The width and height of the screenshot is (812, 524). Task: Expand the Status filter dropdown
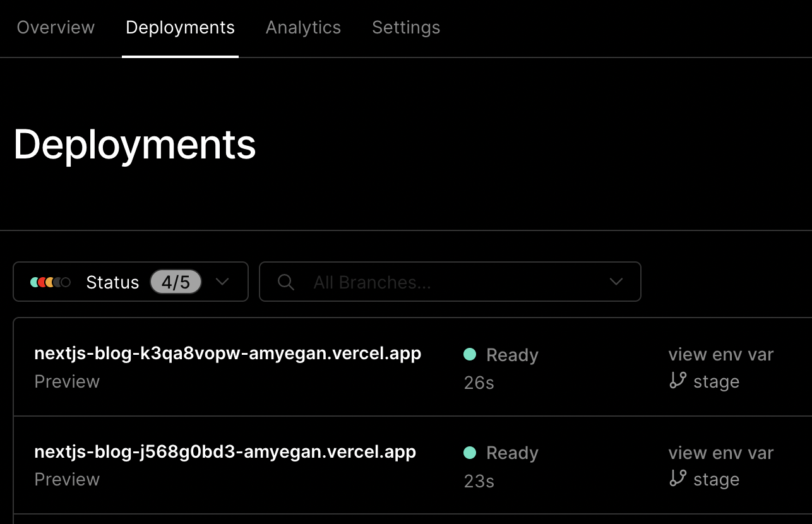pos(222,282)
